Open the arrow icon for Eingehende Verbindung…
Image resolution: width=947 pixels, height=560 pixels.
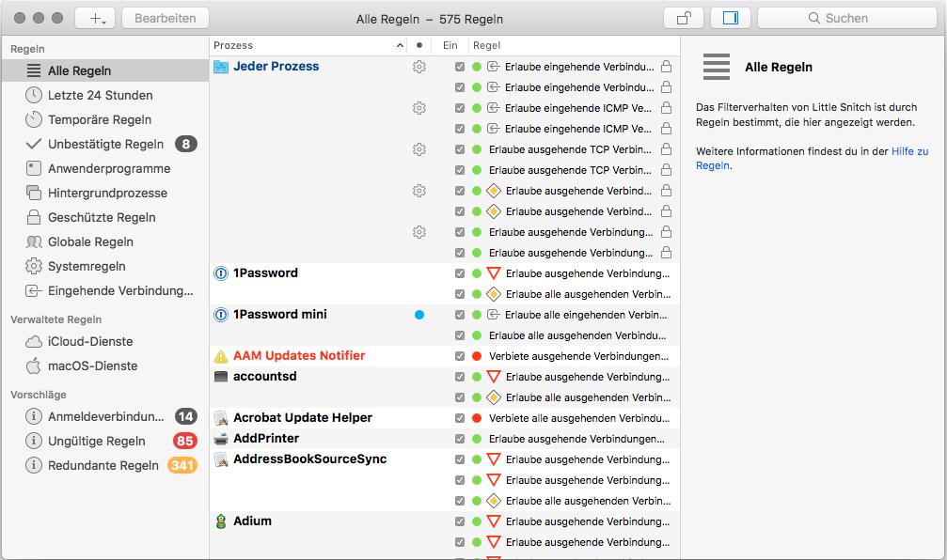34,291
